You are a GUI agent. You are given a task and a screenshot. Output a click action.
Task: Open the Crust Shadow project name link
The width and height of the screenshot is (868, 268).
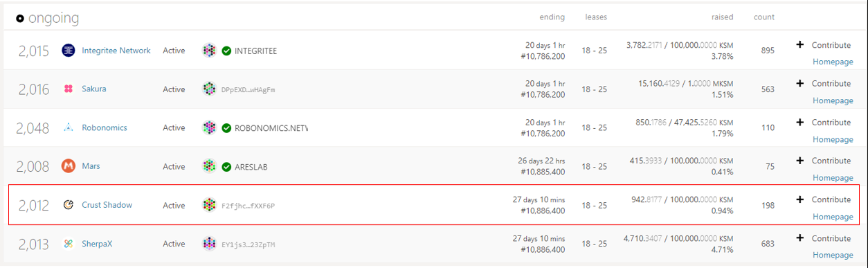point(107,205)
